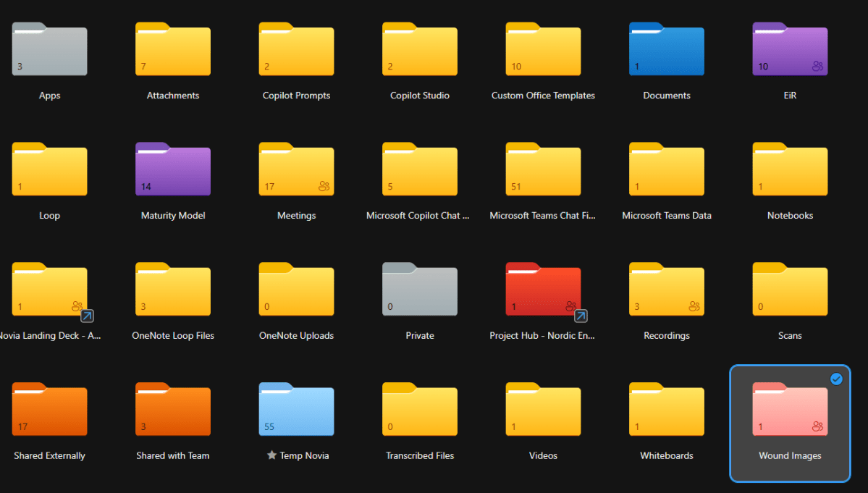Open the Custom Office Templates folder

[x=543, y=49]
